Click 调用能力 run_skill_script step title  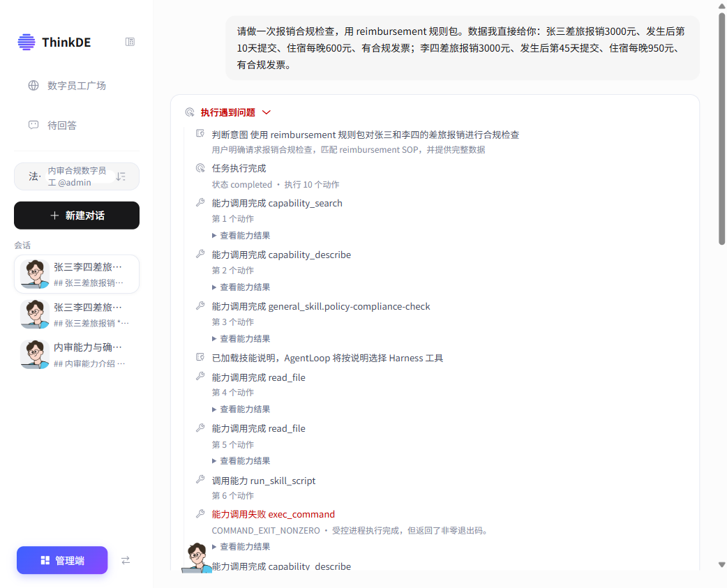click(263, 481)
